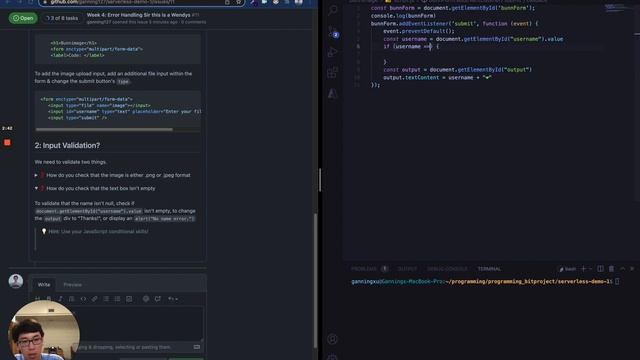Image resolution: width=640 pixels, height=360 pixels.
Task: Click '3 of 8 tasks' progress indicator
Action: point(62,18)
